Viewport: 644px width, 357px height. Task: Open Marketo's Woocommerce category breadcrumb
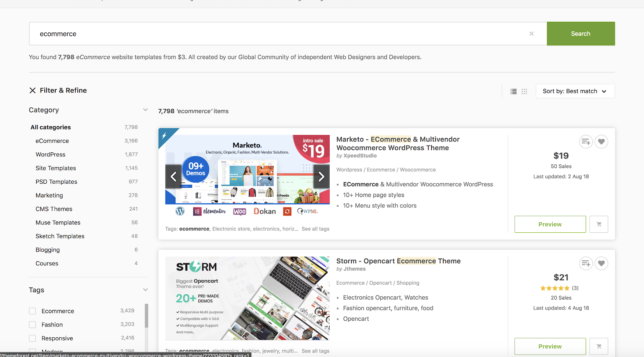418,170
